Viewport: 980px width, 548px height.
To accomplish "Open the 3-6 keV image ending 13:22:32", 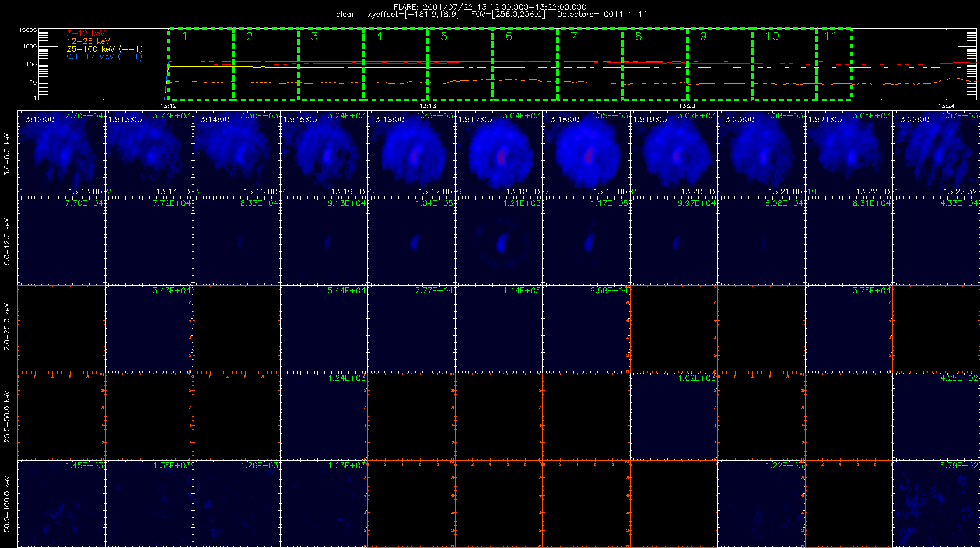I will 936,154.
